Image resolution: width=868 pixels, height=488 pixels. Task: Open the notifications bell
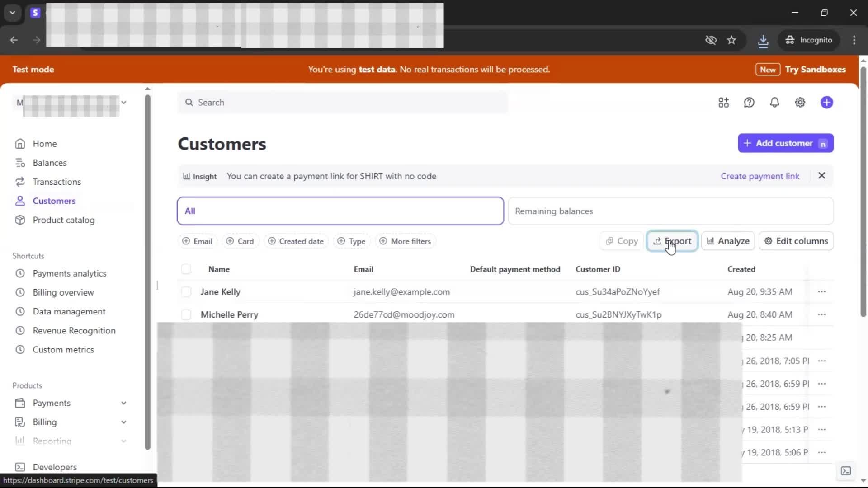[774, 103]
